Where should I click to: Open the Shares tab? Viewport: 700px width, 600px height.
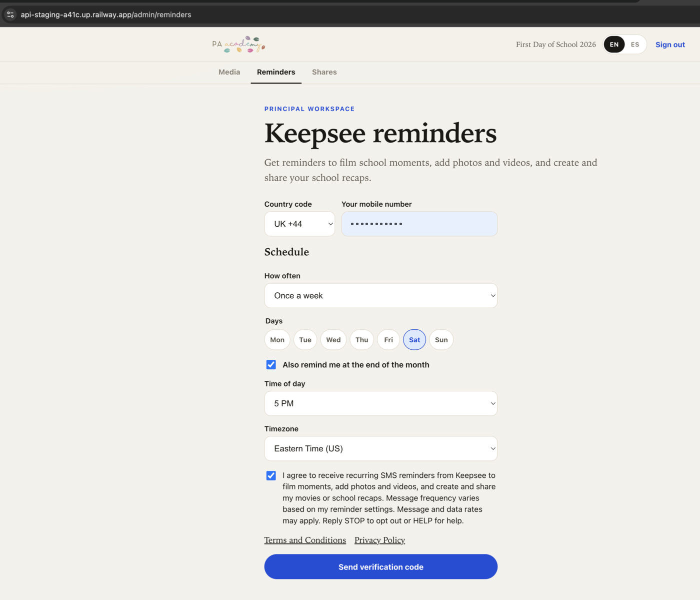(324, 72)
